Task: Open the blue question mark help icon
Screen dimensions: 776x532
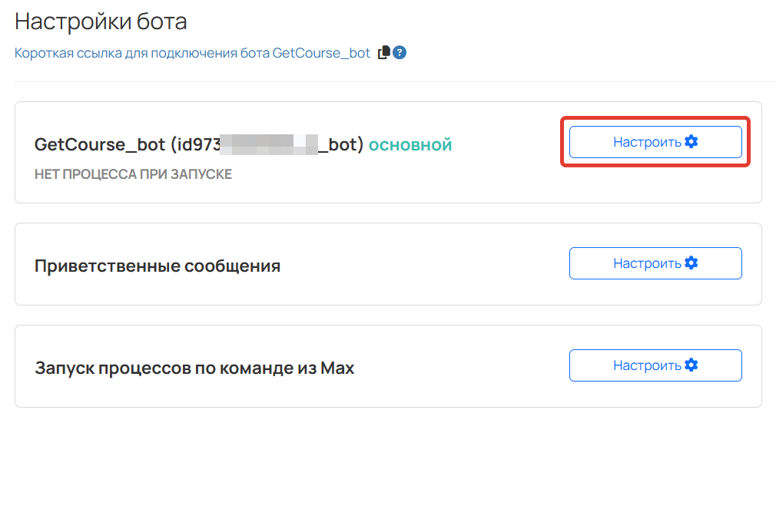Action: coord(400,52)
